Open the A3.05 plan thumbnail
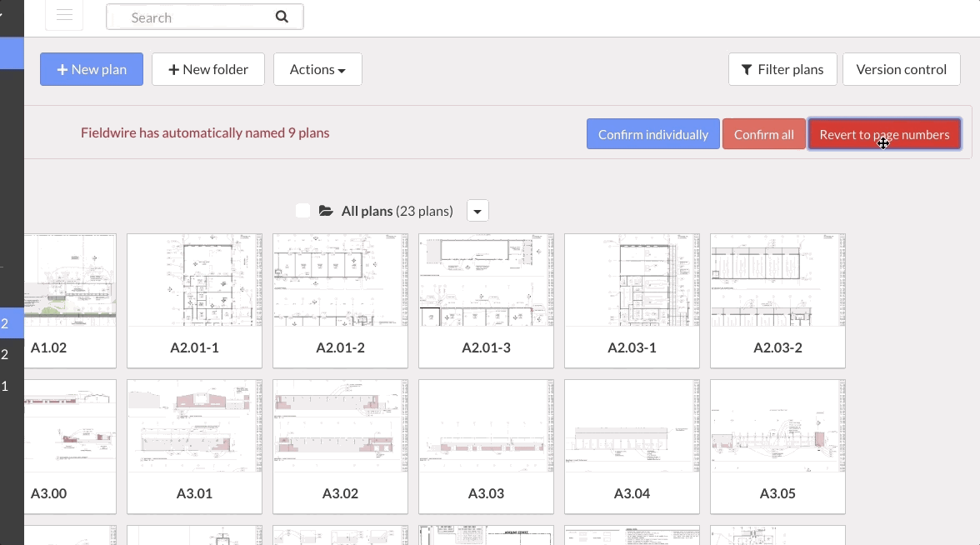 777,427
